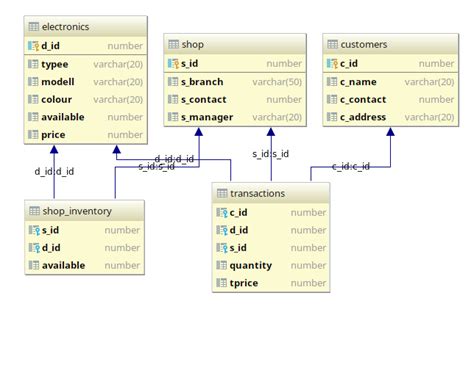Image resolution: width=474 pixels, height=370 pixels.
Task: Select c_id column in customers table
Action: pos(349,64)
